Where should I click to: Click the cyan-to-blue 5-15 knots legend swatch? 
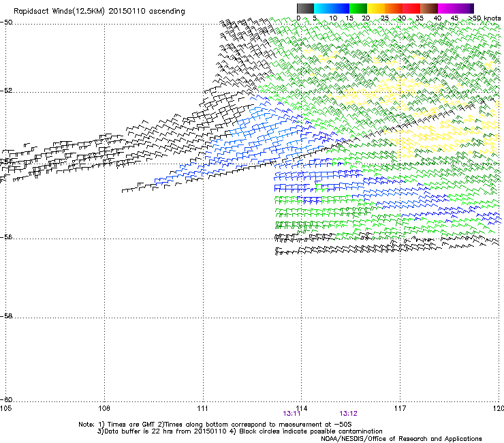tap(332, 8)
